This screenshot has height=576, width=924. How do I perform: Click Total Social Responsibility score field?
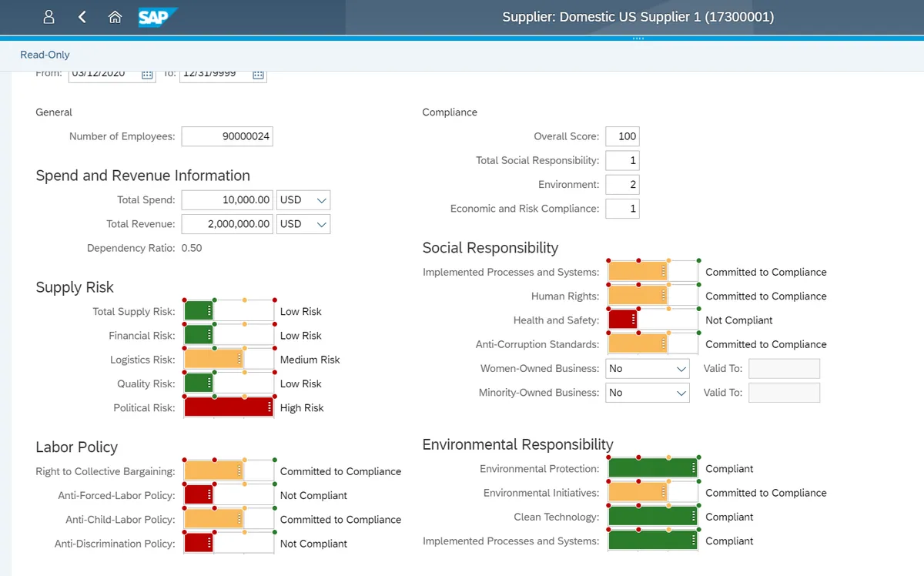pos(622,160)
